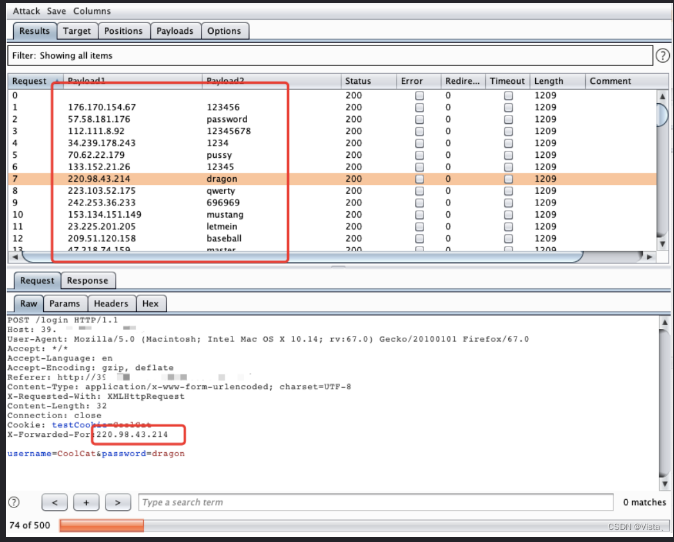The height and width of the screenshot is (542, 674).
Task: Select row with payload 696969
Action: [x=332, y=202]
